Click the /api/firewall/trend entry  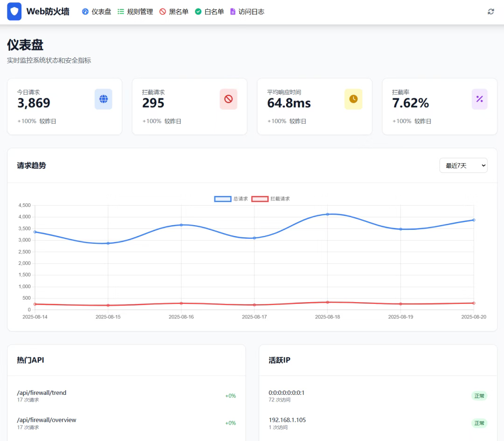tap(42, 393)
